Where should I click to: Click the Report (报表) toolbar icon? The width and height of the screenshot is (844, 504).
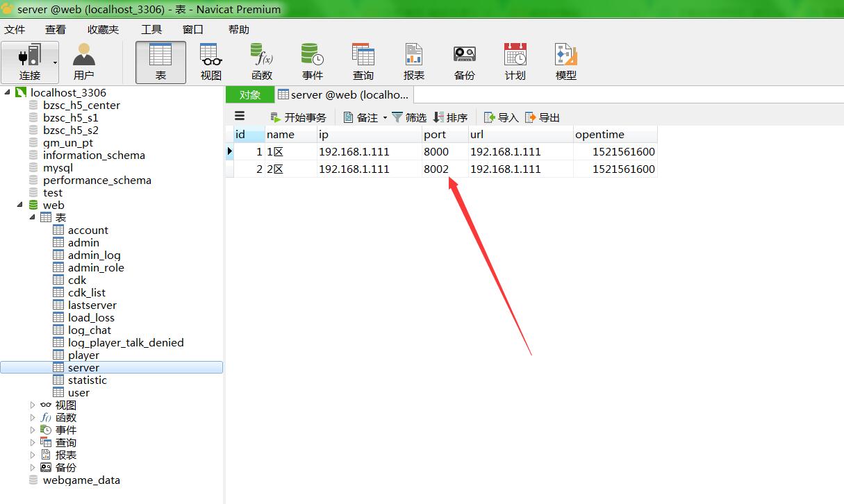(413, 62)
